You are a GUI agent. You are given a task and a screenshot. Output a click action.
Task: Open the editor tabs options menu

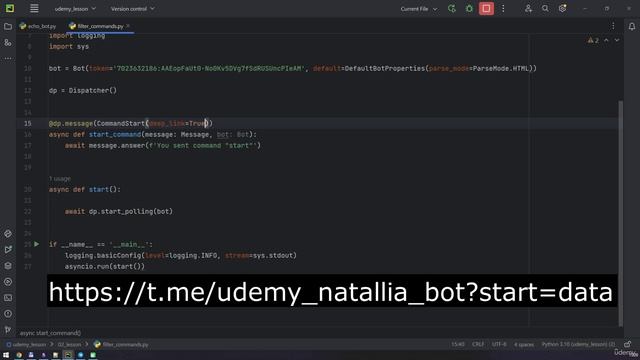click(613, 26)
